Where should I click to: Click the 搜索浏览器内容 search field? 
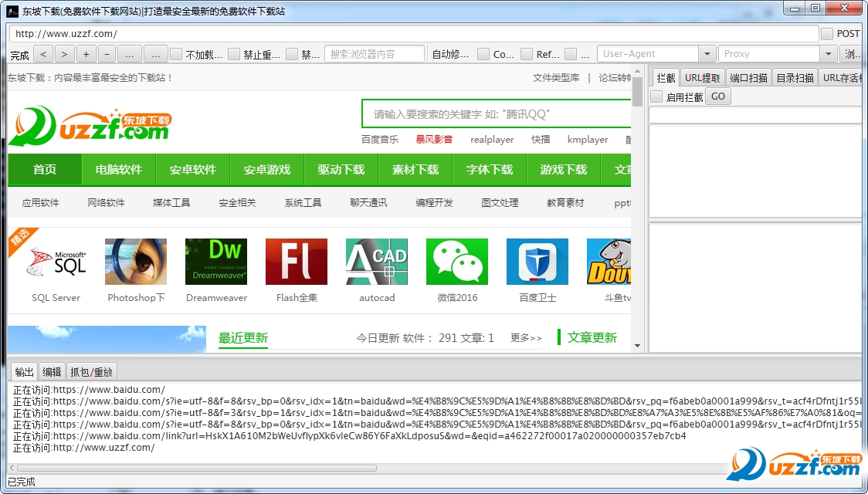tap(375, 54)
